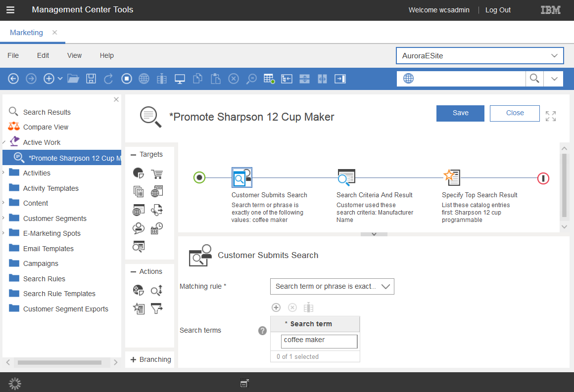Click the globe icon in toolbar
This screenshot has height=392, width=574.
click(x=144, y=79)
